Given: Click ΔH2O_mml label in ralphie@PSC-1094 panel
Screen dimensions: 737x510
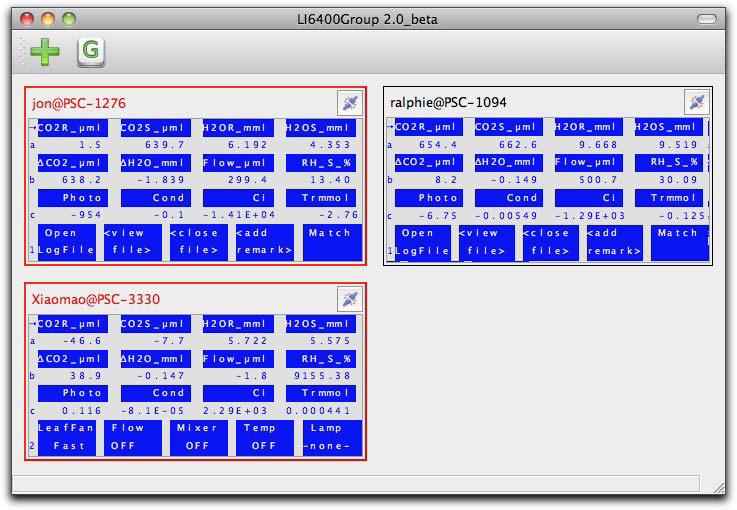Looking at the screenshot, I should [509, 162].
